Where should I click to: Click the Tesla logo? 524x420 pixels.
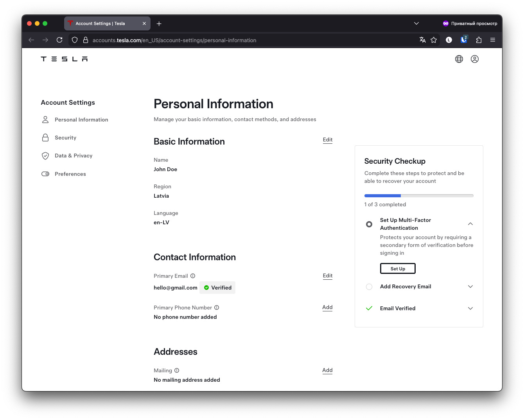pos(64,59)
